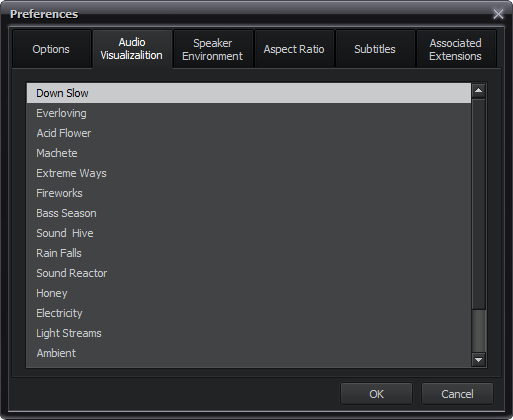The width and height of the screenshot is (513, 420).
Task: Pick Extreme Ways in the list
Action: pyautogui.click(x=249, y=173)
